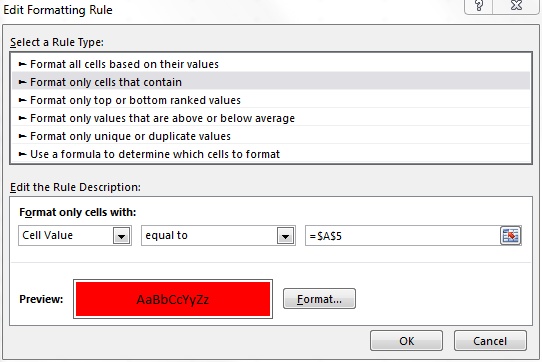542x362 pixels.
Task: Cancel editing the formatting rule
Action: [490, 341]
